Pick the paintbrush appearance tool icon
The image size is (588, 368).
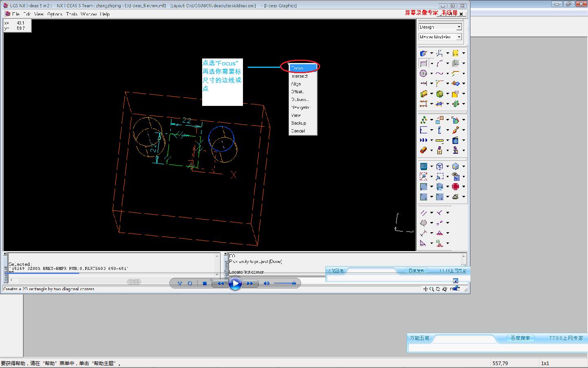point(455,130)
